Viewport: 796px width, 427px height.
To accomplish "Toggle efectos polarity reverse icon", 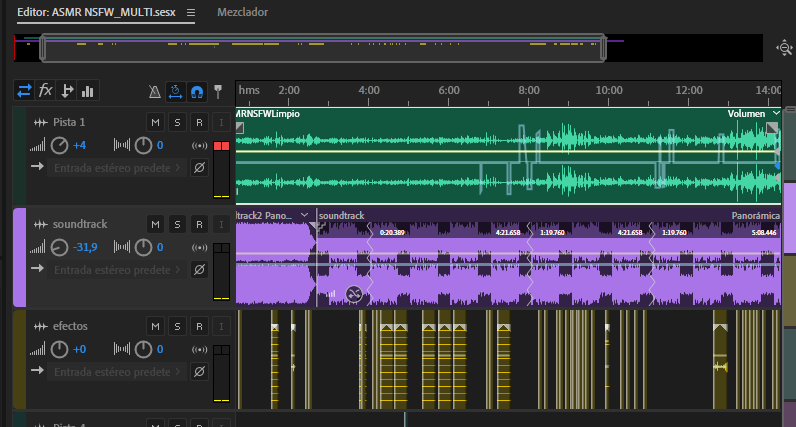I will point(200,372).
